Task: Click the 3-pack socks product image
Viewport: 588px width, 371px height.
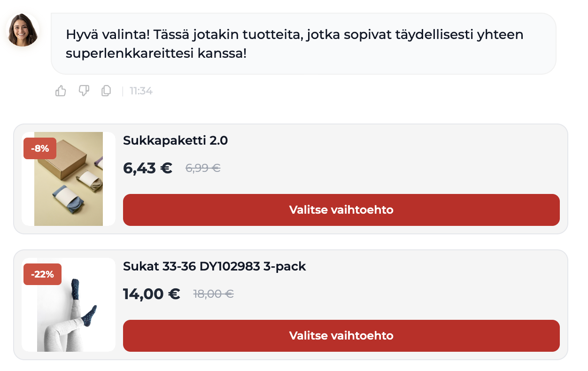Action: [68, 304]
